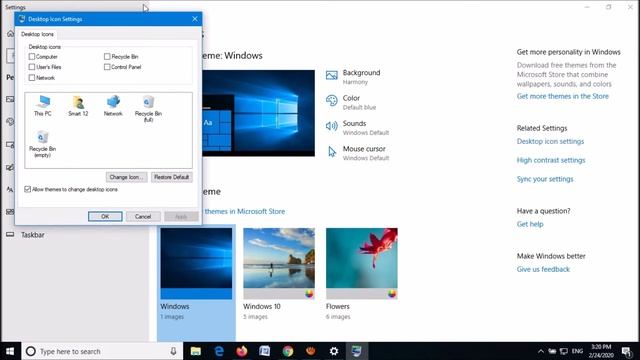This screenshot has width=640, height=360.
Task: Enable the Control Panel checkbox
Action: (x=107, y=67)
